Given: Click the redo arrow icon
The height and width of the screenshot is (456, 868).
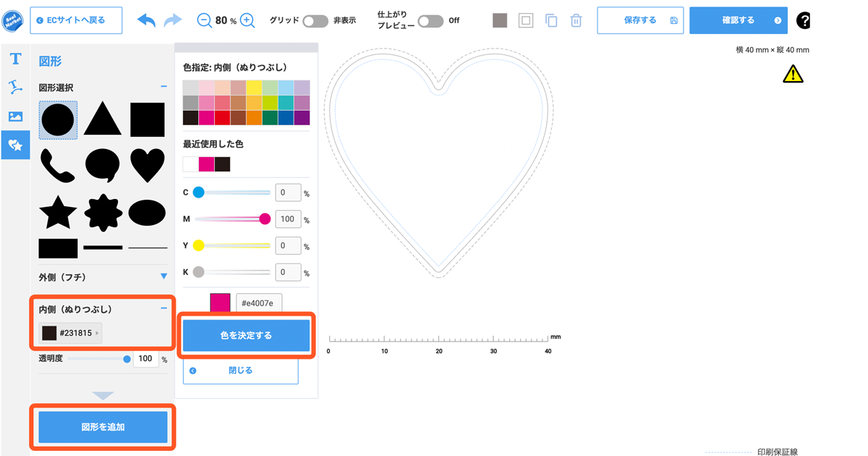Looking at the screenshot, I should click(x=173, y=20).
